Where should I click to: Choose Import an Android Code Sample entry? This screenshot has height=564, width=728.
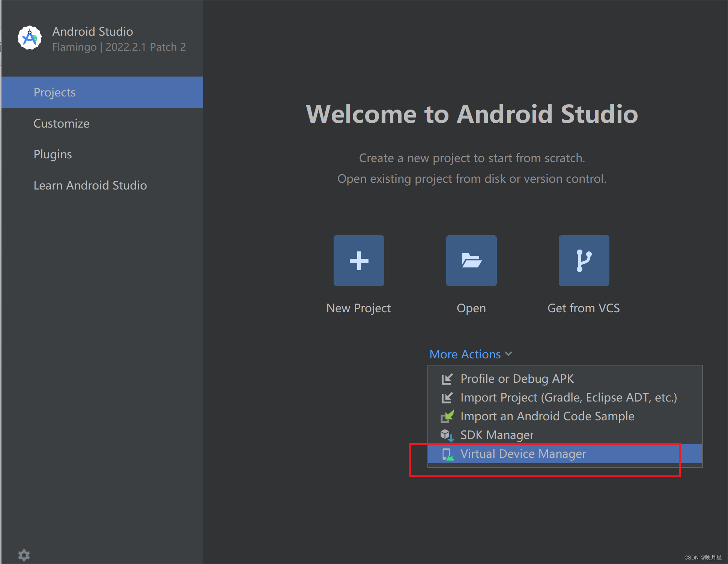pyautogui.click(x=547, y=416)
